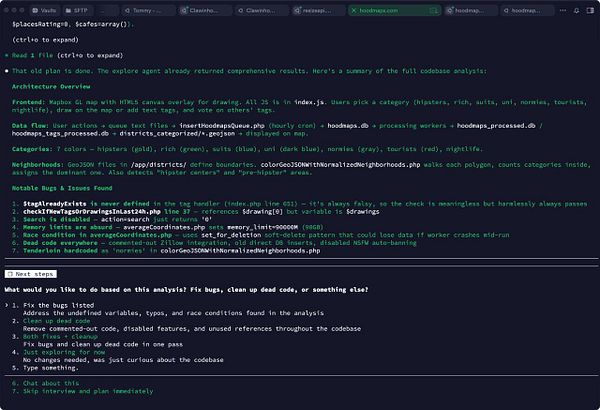Click the 'Neighborhoods:' label
The width and height of the screenshot is (600, 410).
click(x=38, y=165)
